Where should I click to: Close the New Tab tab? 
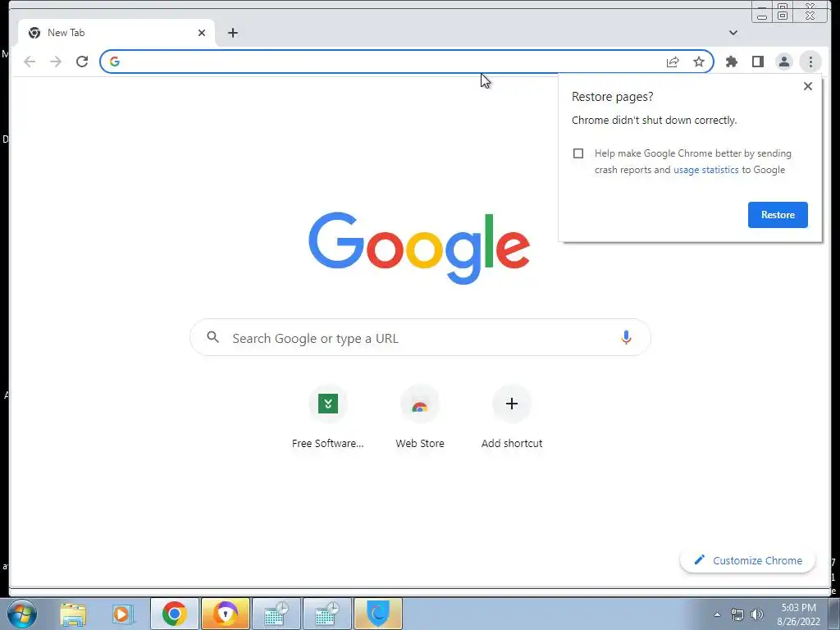coord(202,33)
